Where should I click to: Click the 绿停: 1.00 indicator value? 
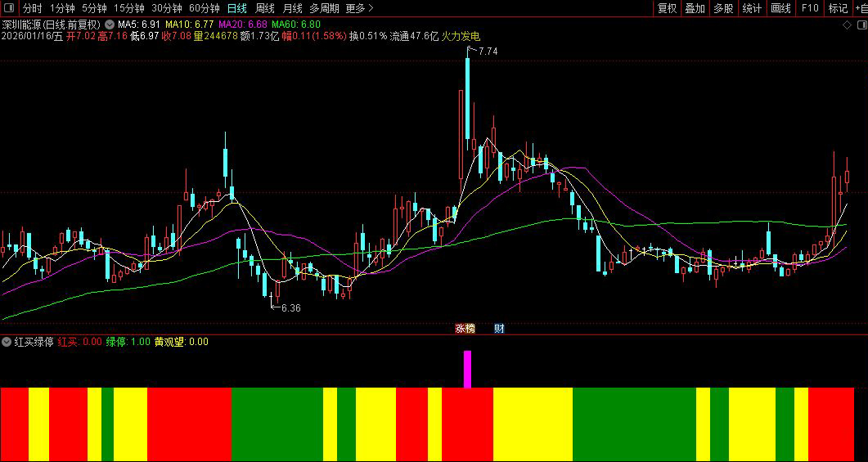coord(128,341)
